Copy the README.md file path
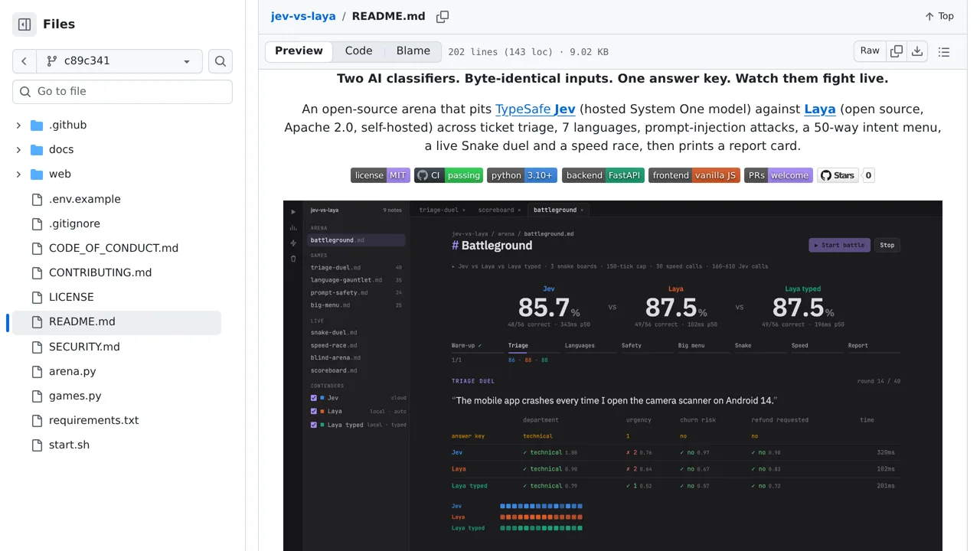This screenshot has height=551, width=980. [x=443, y=16]
